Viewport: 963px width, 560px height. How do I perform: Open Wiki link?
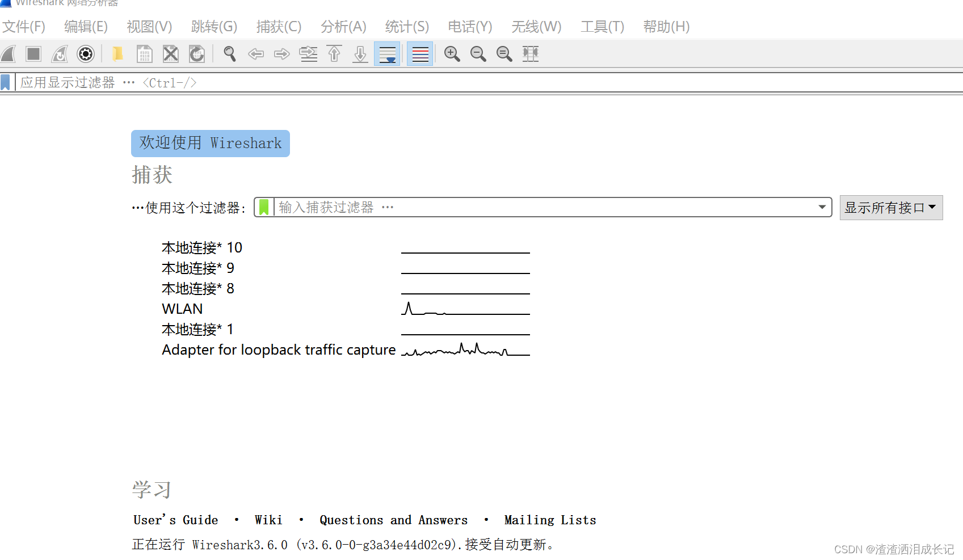tap(268, 520)
